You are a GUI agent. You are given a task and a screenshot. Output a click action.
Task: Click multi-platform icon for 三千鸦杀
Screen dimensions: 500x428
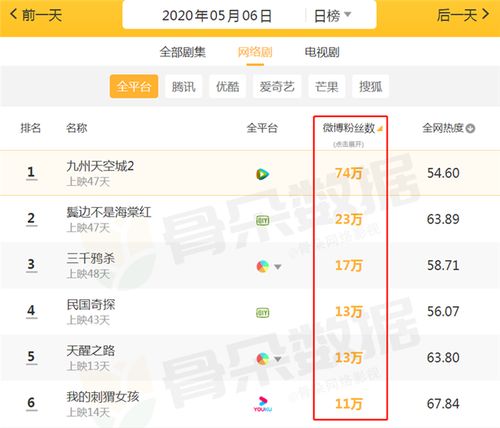pos(262,266)
